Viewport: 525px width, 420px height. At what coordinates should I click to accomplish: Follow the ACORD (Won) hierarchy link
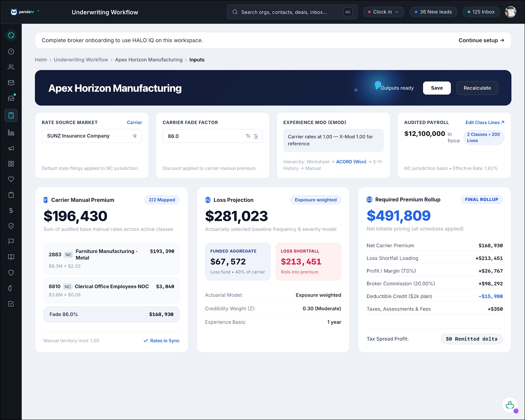pos(351,162)
